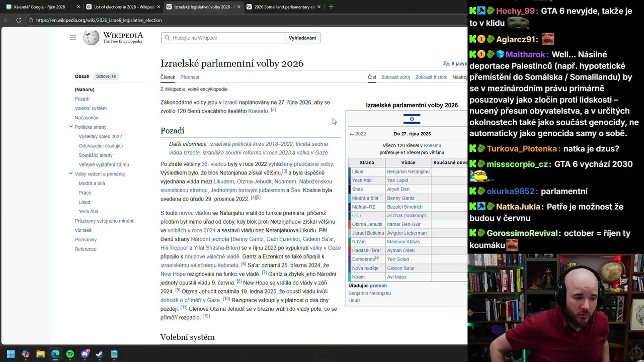
Task: Collapse the Politické strany contents section
Action: click(x=70, y=127)
